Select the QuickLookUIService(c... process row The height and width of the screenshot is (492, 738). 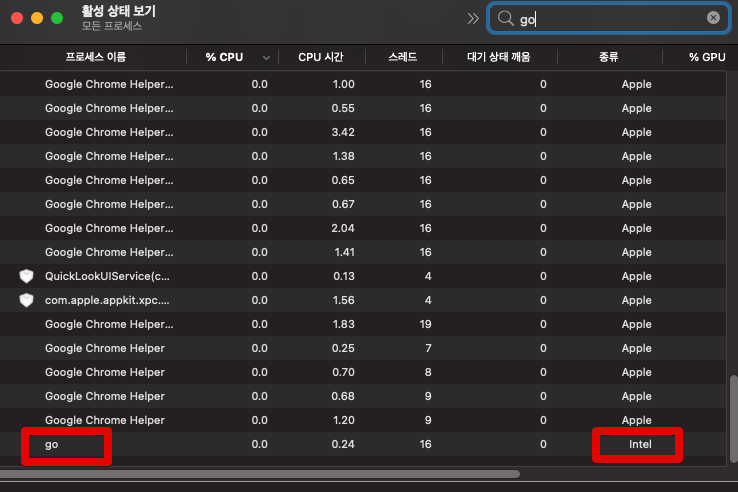tap(362, 276)
